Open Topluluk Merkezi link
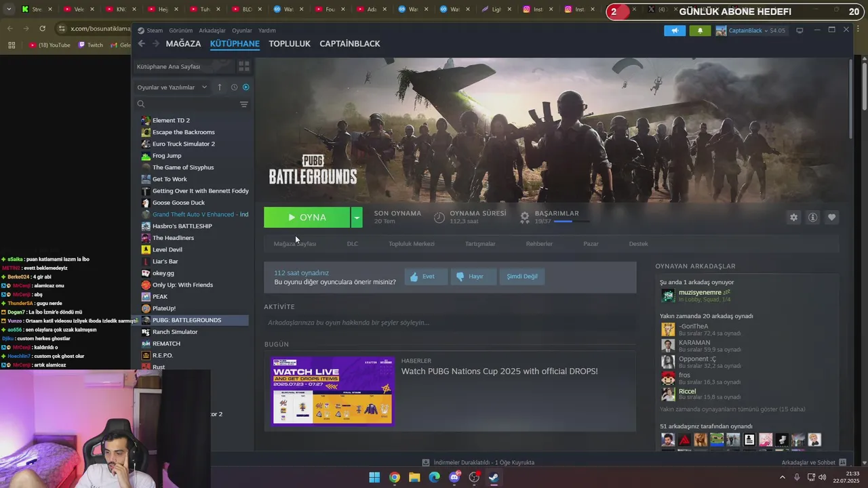This screenshot has height=488, width=868. pyautogui.click(x=412, y=243)
